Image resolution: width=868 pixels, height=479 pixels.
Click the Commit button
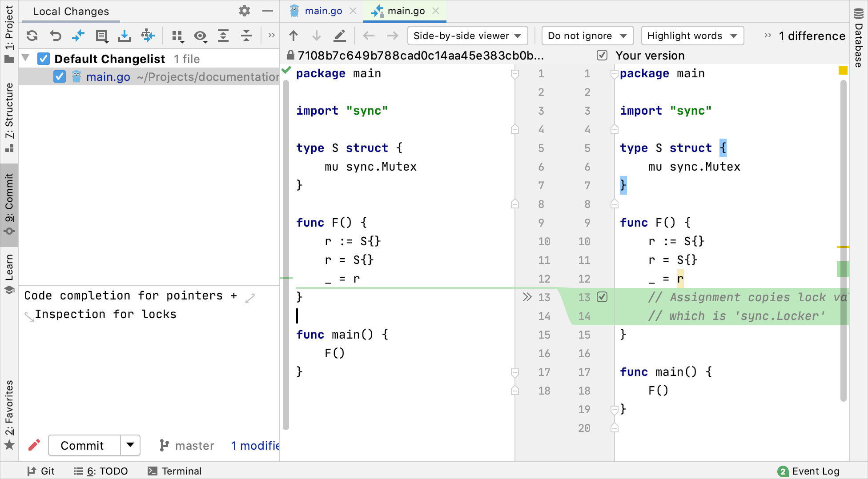point(84,445)
